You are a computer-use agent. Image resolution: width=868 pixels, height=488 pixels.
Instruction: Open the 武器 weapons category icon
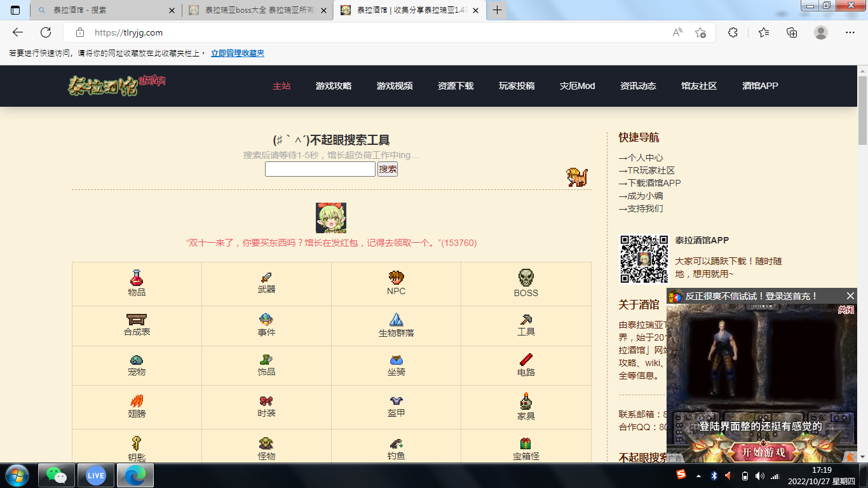point(266,278)
